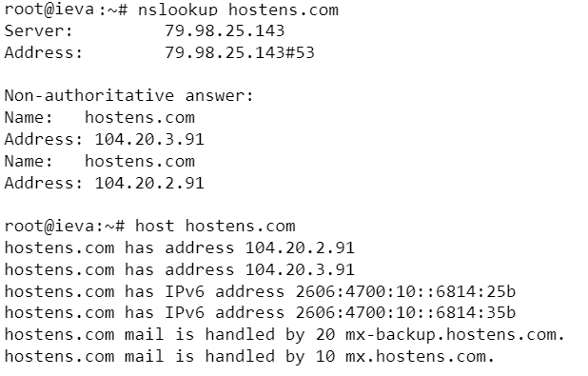588x376 pixels.
Task: Click the address 104.20.3.91 under nslookup
Action: click(x=149, y=139)
